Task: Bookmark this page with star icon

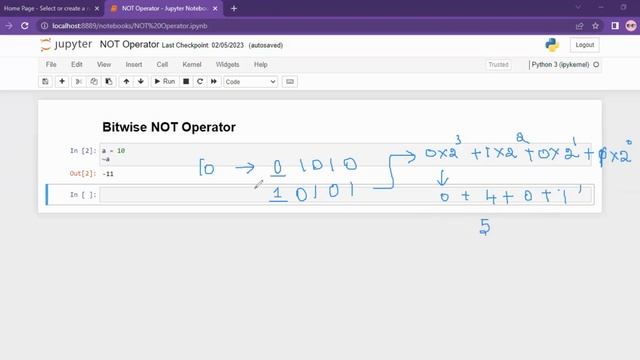Action: pos(596,26)
